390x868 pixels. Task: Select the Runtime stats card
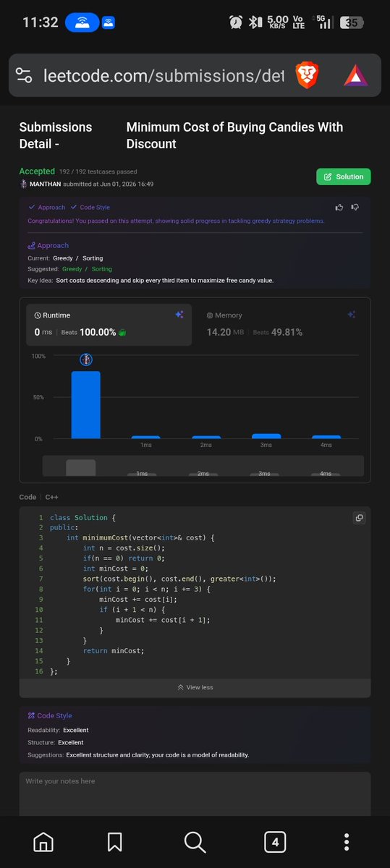coord(110,323)
